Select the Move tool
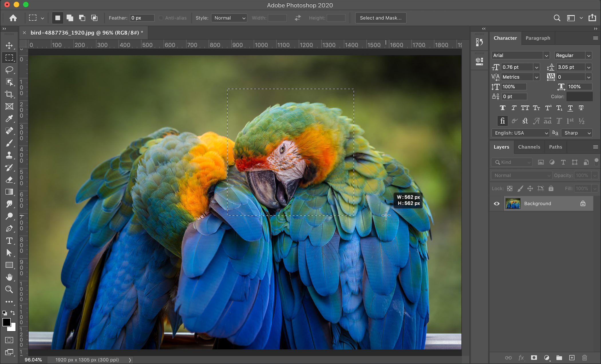This screenshot has height=364, width=601. 9,45
